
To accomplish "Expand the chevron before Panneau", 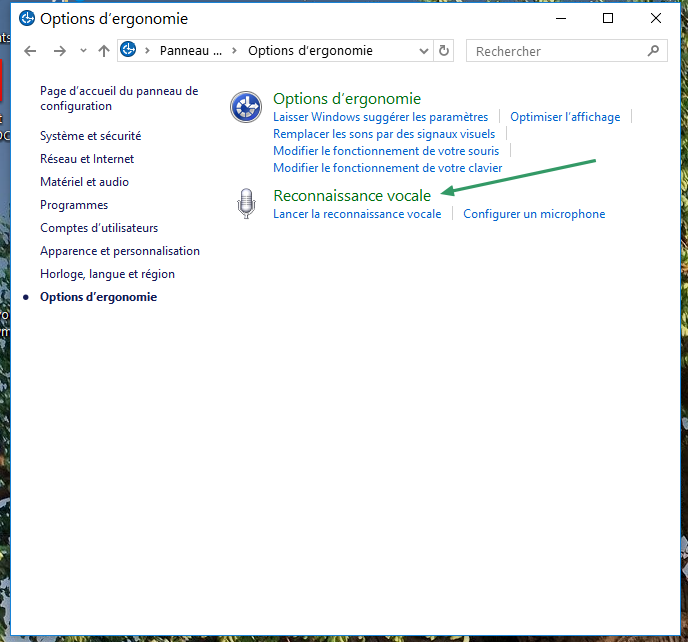I will (147, 51).
